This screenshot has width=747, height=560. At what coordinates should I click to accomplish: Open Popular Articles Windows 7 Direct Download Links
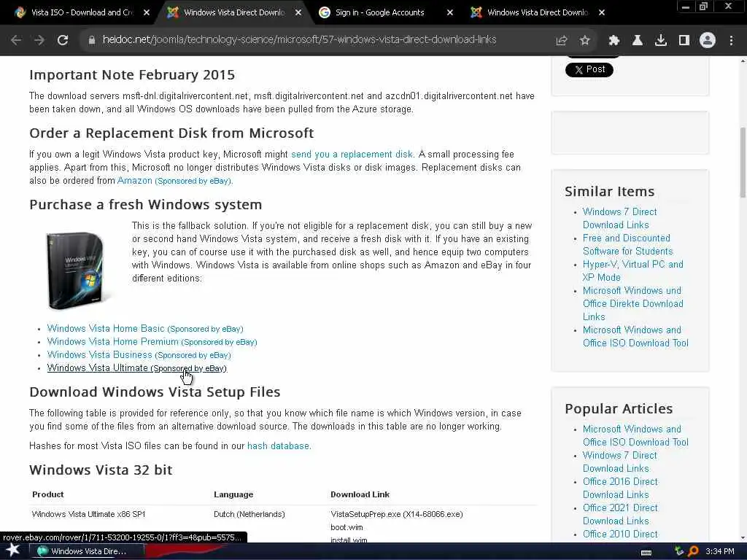tap(619, 462)
